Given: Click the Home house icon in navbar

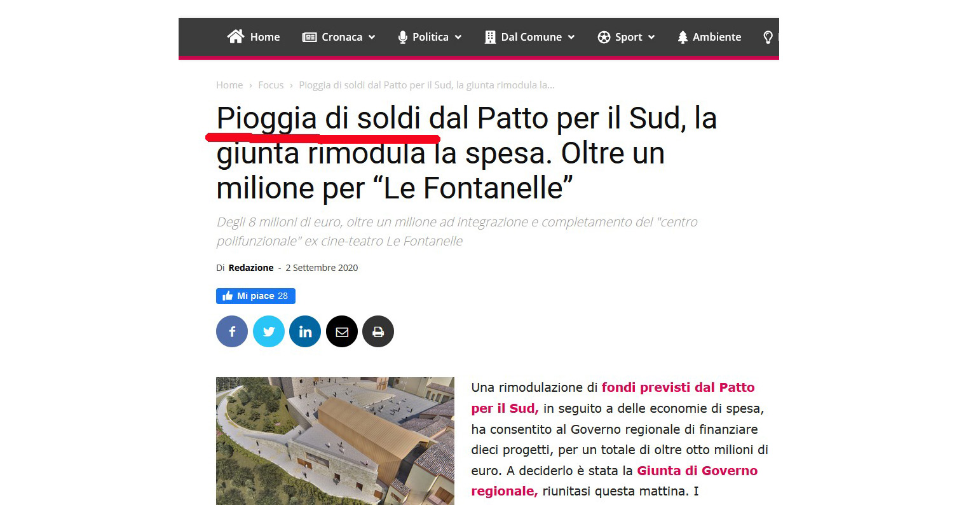Looking at the screenshot, I should click(x=236, y=36).
